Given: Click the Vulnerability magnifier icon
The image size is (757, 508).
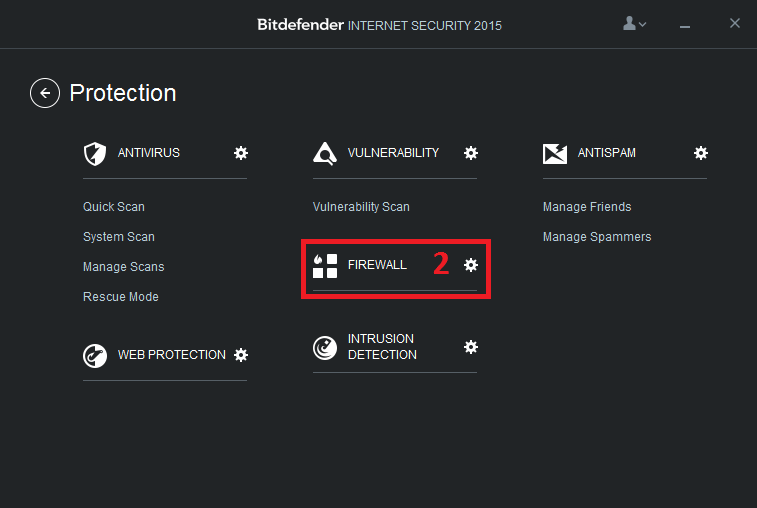Looking at the screenshot, I should point(325,154).
